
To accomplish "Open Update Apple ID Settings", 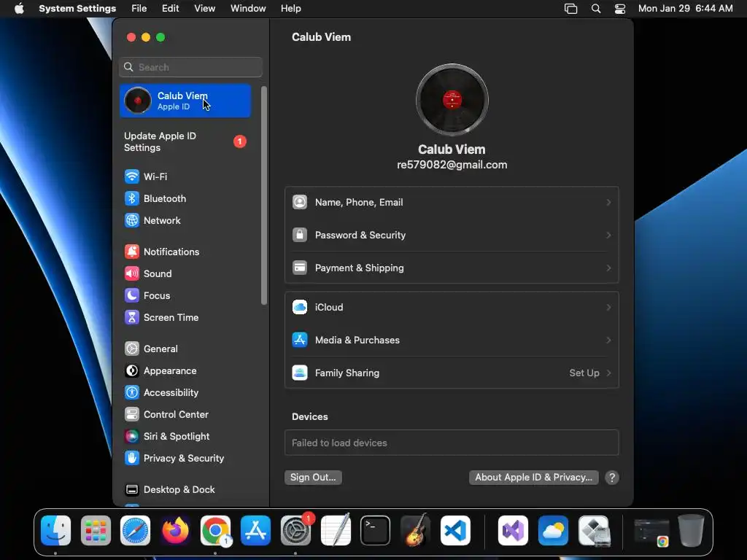I will (x=185, y=142).
